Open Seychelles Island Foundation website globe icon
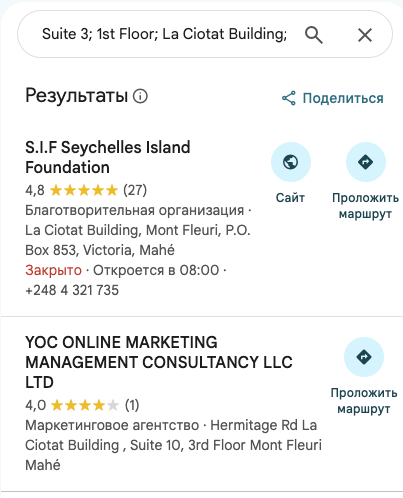The image size is (403, 498). pyautogui.click(x=291, y=162)
